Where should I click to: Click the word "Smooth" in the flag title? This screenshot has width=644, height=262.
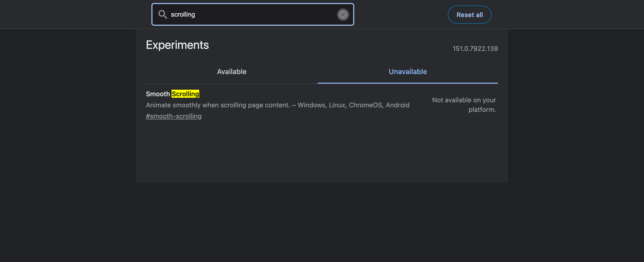158,94
